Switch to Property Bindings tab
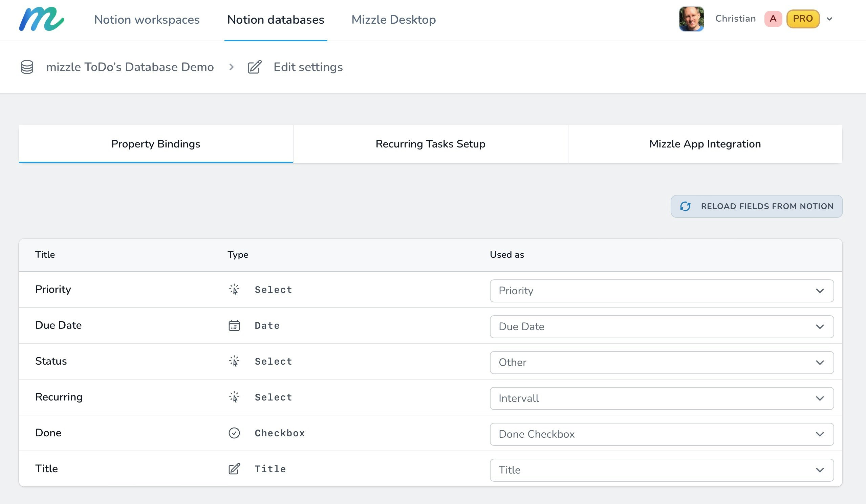The image size is (866, 504). click(156, 144)
